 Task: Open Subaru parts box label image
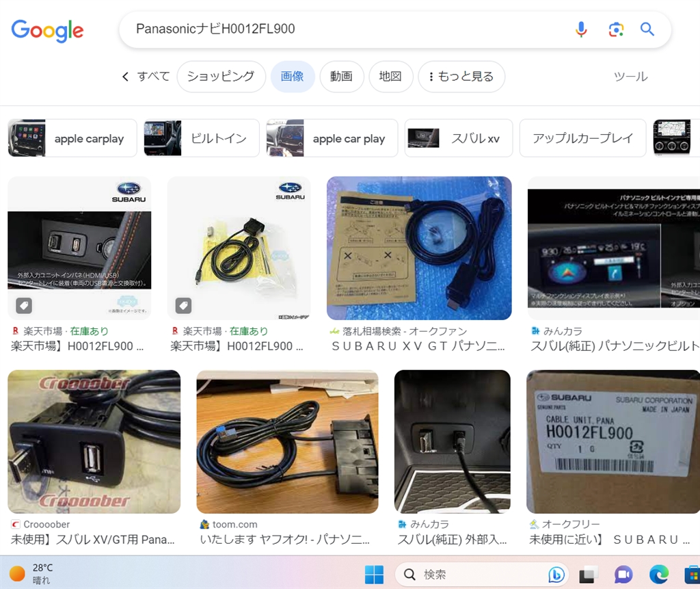613,441
